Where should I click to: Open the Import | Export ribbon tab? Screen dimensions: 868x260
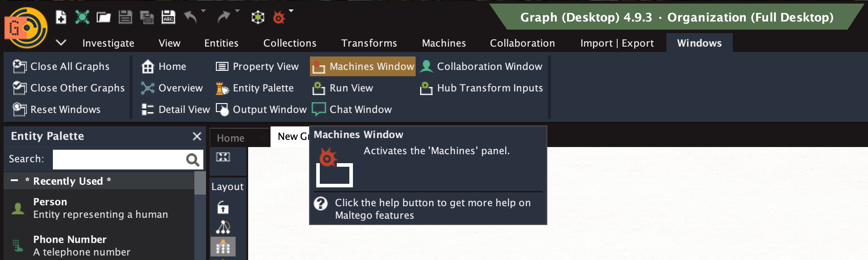tap(617, 43)
